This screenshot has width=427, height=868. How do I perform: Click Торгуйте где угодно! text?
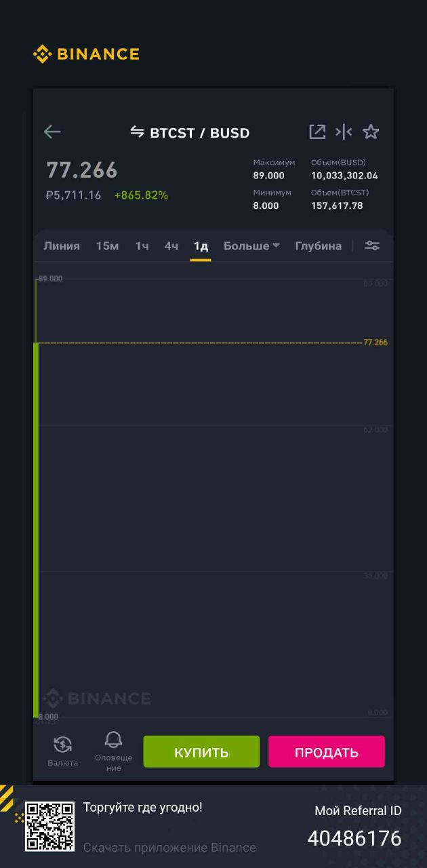(143, 808)
